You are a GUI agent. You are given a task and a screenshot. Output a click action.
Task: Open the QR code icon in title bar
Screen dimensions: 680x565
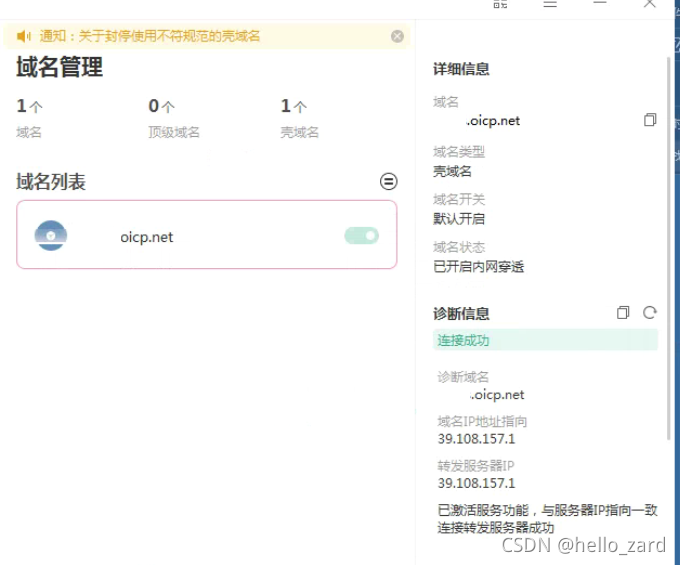point(500,4)
